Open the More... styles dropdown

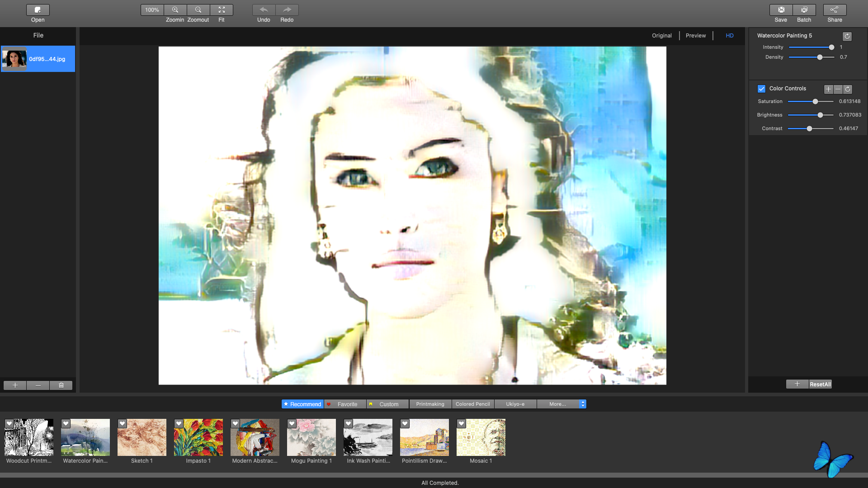tap(561, 404)
